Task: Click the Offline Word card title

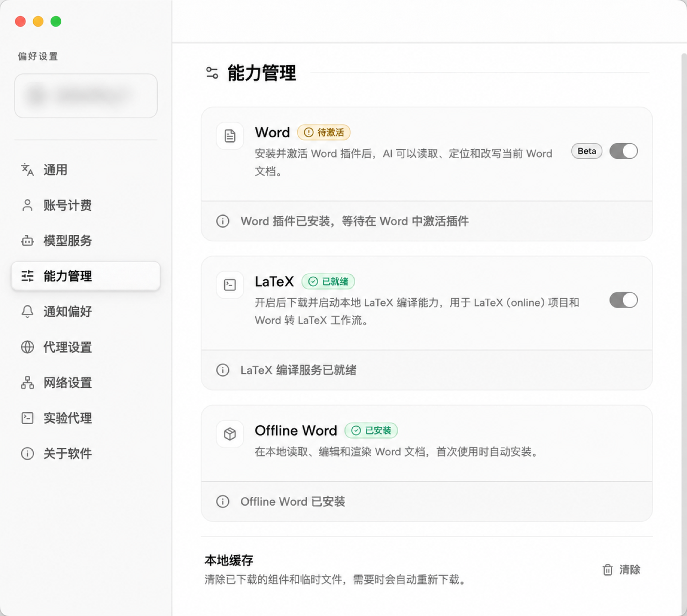Action: (x=296, y=430)
